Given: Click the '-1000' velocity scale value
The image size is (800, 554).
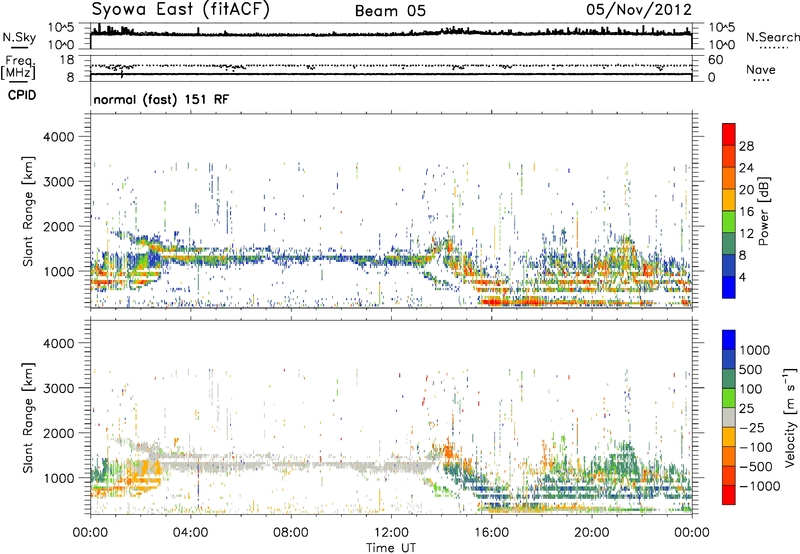Looking at the screenshot, I should (x=760, y=486).
